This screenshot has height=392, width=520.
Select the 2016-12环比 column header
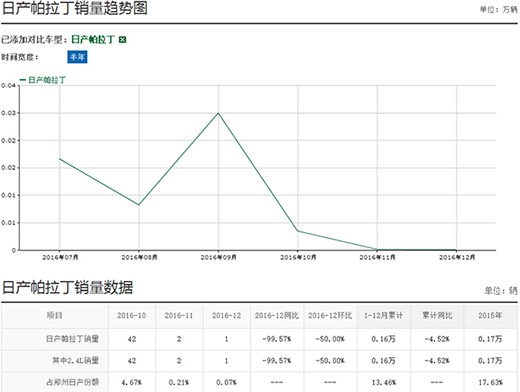[330, 316]
